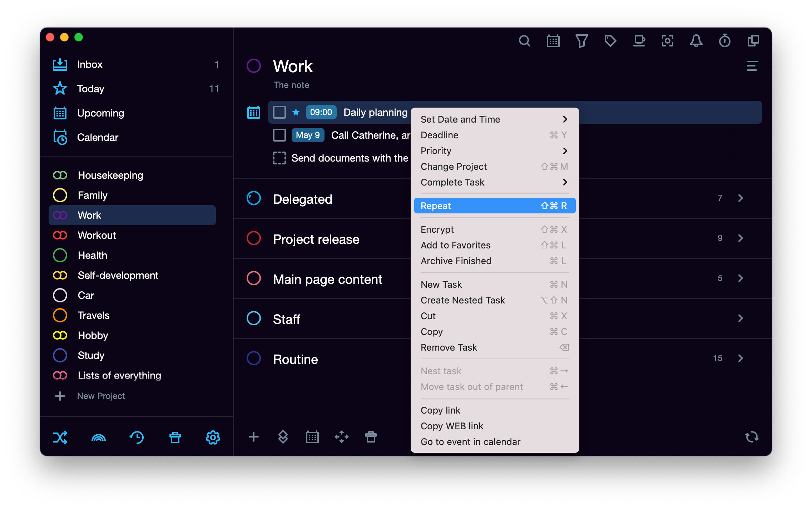Click the star on Daily planning task
This screenshot has width=812, height=509.
pyautogui.click(x=296, y=112)
